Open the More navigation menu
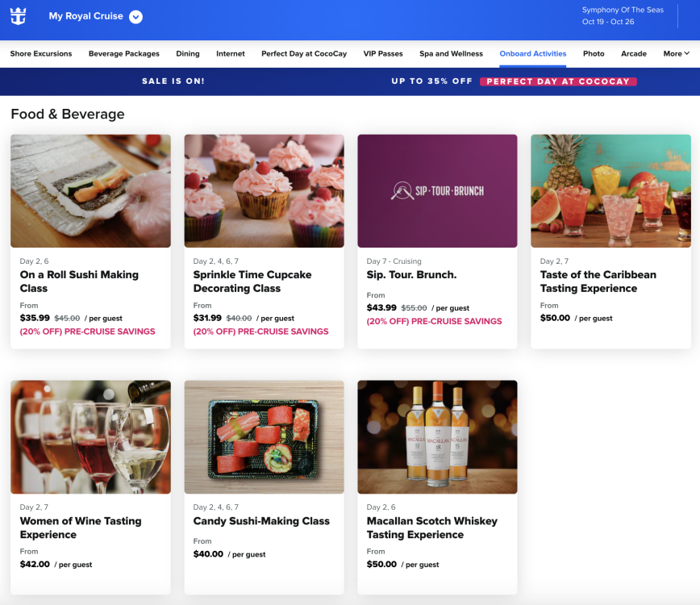 pos(677,53)
